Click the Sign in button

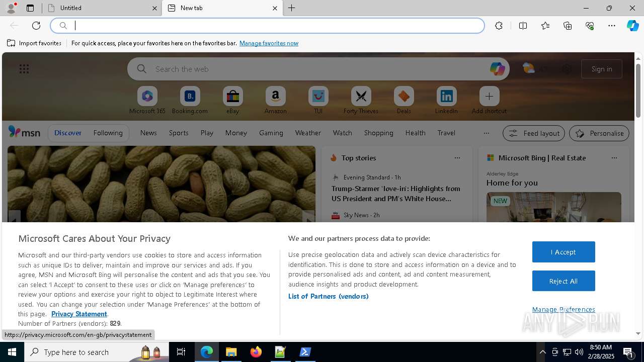[x=602, y=69]
